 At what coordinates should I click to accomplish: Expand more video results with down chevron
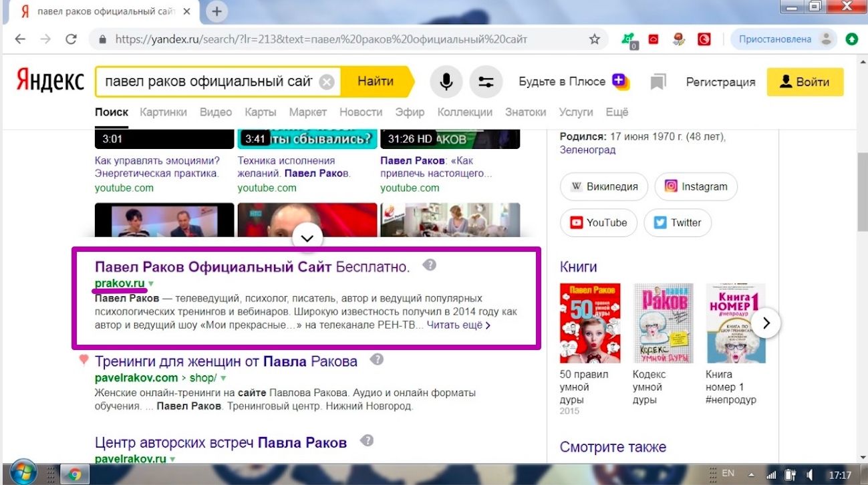[x=307, y=237]
